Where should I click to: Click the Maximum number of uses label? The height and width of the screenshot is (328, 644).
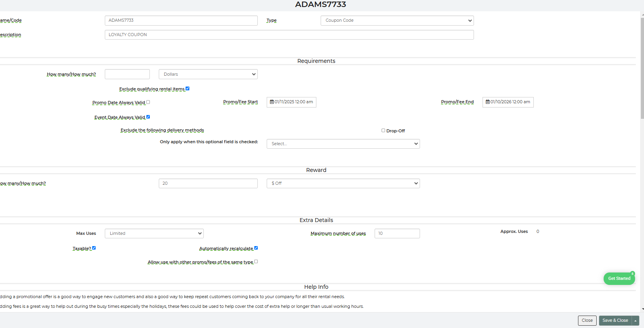pos(338,234)
